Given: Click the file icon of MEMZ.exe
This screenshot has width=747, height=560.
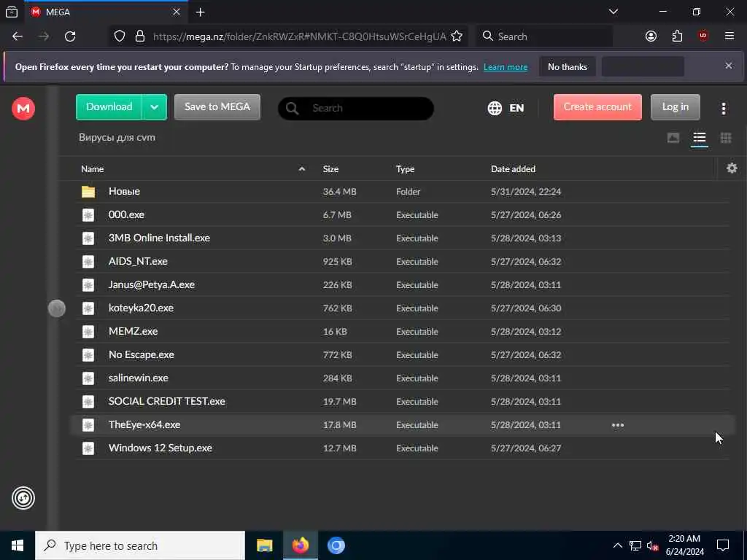Looking at the screenshot, I should (x=88, y=332).
